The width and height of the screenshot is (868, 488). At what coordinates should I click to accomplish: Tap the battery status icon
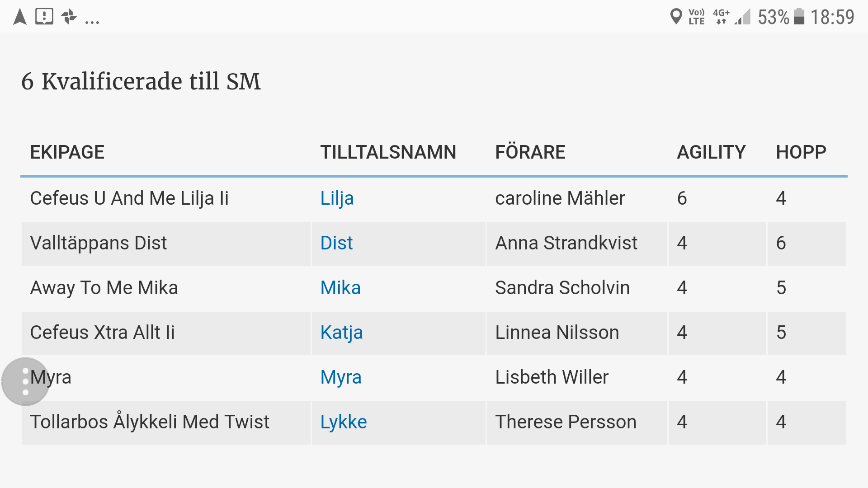click(799, 17)
